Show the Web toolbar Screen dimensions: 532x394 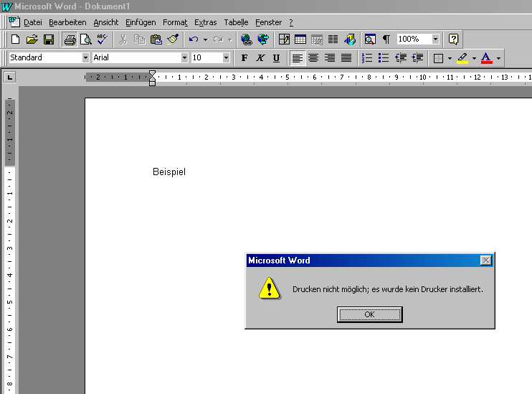[x=263, y=39]
